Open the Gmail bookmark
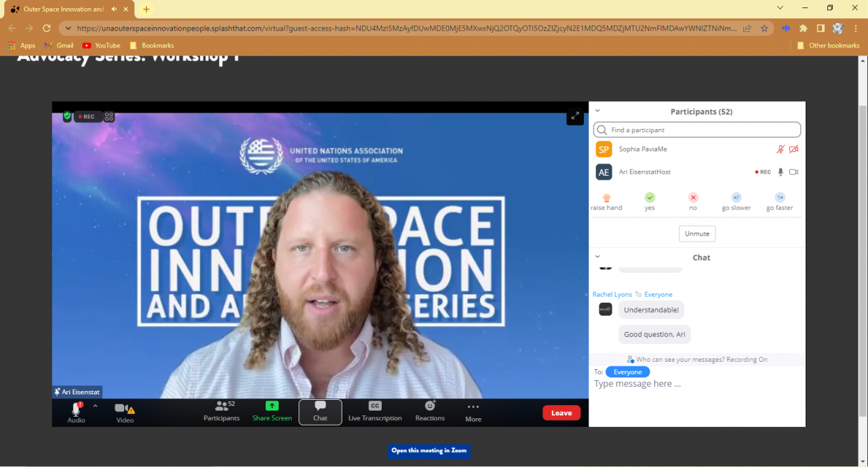Viewport: 868px width, 467px height. [x=59, y=45]
